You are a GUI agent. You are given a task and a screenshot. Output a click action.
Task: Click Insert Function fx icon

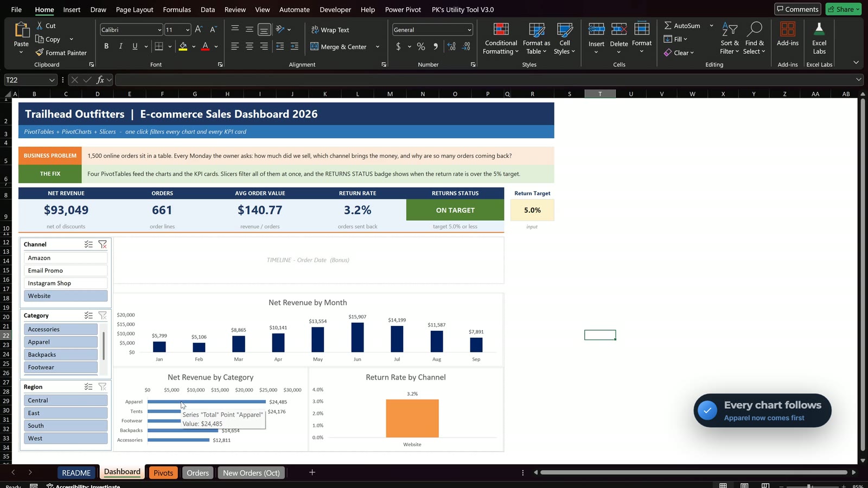tap(100, 80)
